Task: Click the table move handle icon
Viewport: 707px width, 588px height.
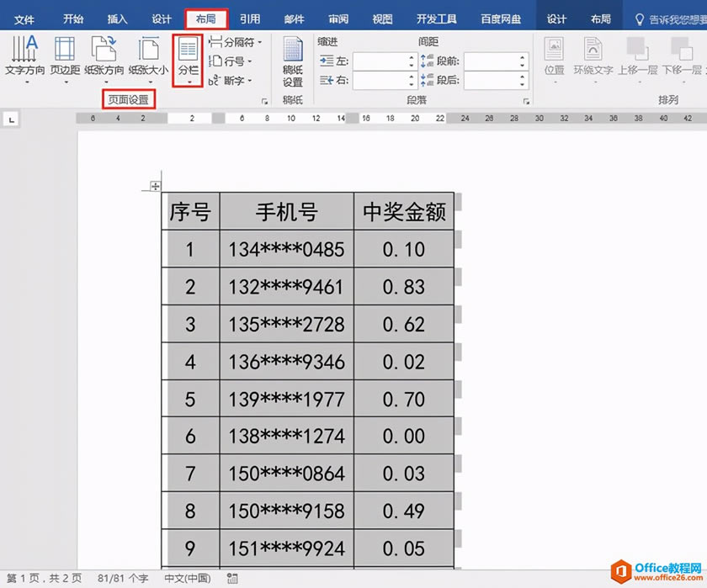Action: coord(155,186)
